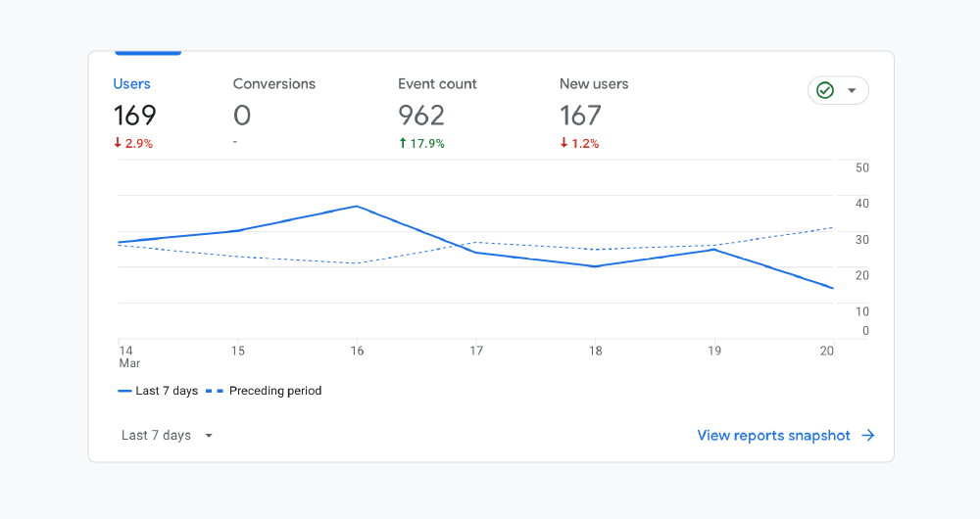Click the 2.9% change under Users

click(x=139, y=143)
